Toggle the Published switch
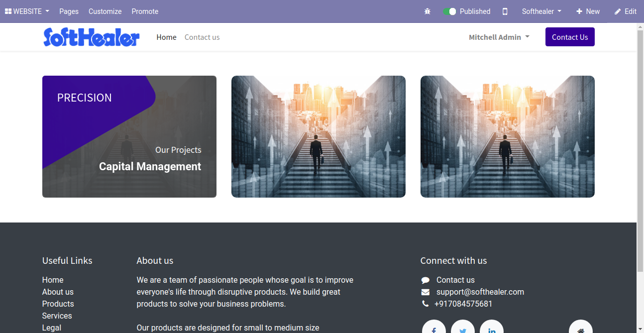 [449, 11]
